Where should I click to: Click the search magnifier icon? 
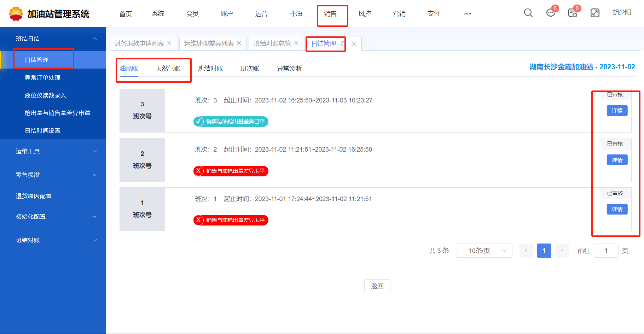coord(528,13)
